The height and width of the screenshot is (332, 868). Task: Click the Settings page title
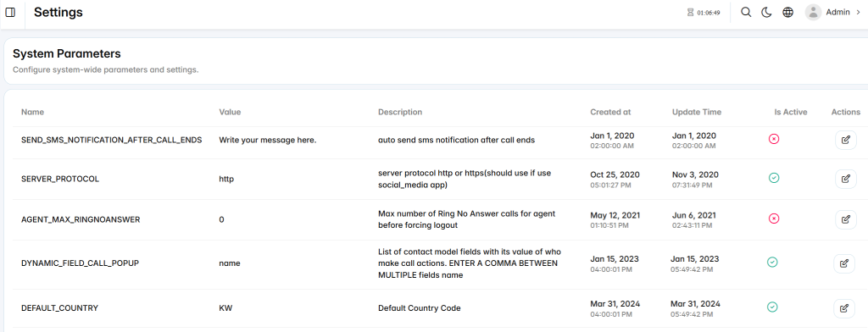coord(58,12)
